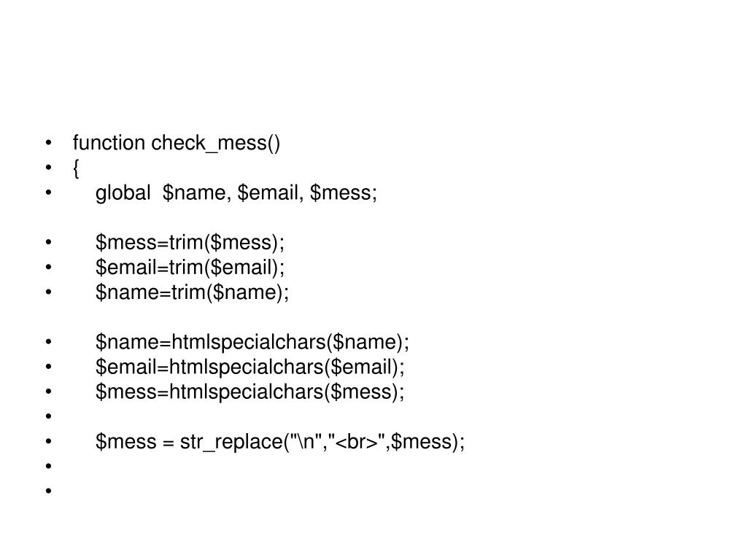Click the last empty bullet point
Viewport: 747px width, 560px height.
[49, 491]
